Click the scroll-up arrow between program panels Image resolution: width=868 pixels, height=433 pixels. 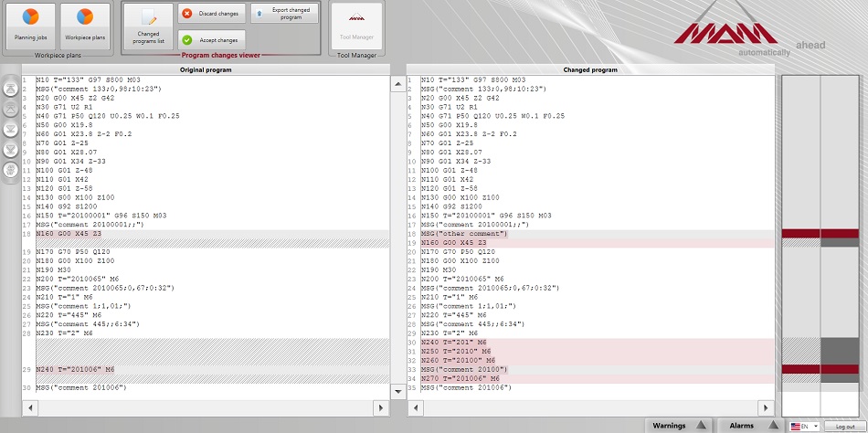[x=398, y=84]
